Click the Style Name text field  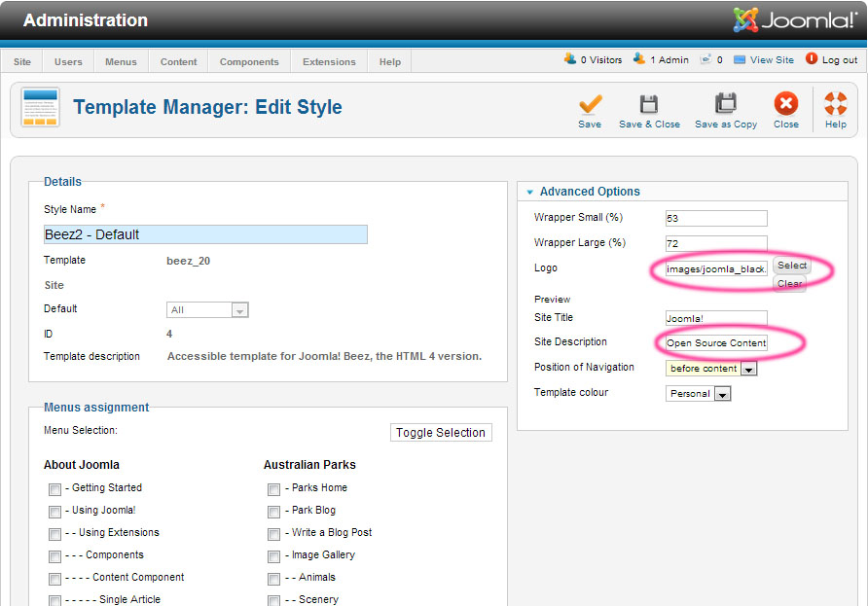(205, 234)
